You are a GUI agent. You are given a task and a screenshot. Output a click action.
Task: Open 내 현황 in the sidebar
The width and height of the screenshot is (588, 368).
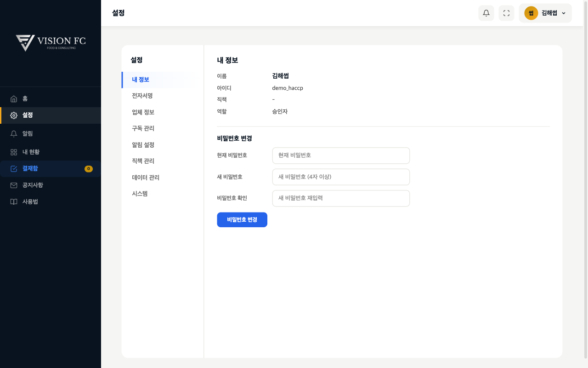point(51,152)
